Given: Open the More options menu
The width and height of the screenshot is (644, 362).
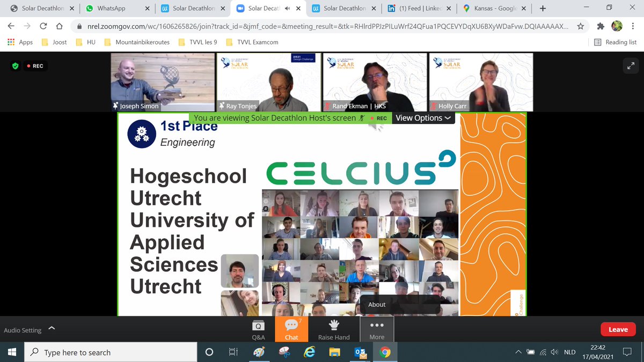Looking at the screenshot, I should [377, 329].
